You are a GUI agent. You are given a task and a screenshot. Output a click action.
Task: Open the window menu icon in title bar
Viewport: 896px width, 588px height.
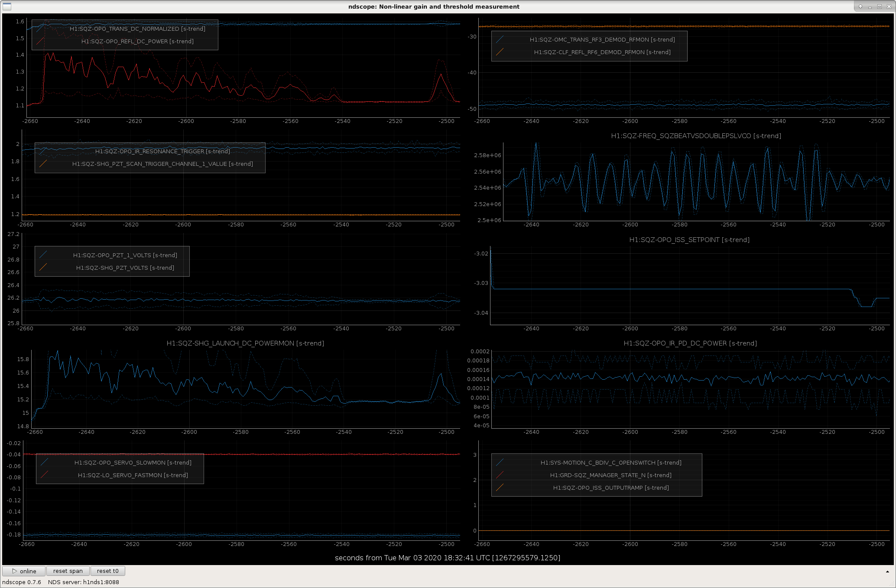tap(6, 6)
